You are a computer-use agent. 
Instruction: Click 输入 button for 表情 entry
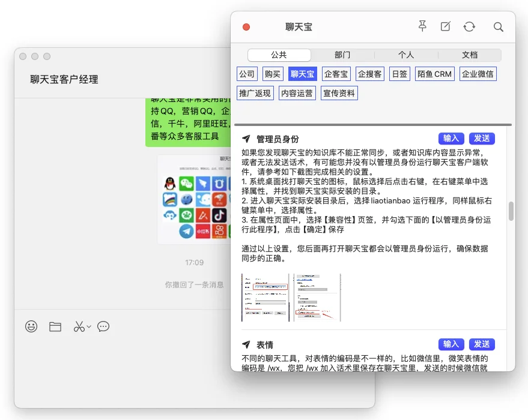pyautogui.click(x=451, y=344)
